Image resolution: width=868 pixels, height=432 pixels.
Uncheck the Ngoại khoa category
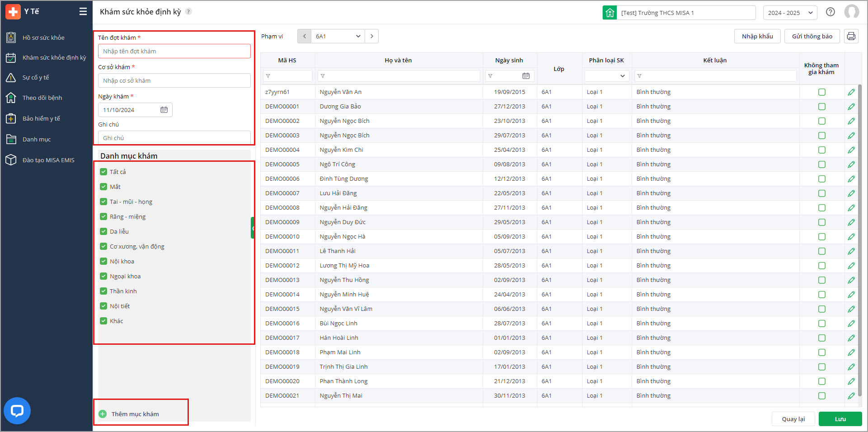[x=103, y=276]
